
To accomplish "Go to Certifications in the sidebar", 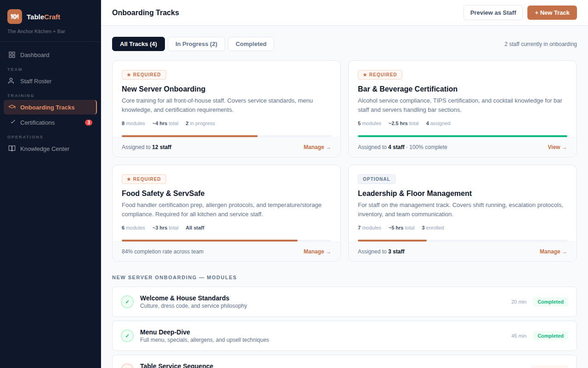I will 51,122.
